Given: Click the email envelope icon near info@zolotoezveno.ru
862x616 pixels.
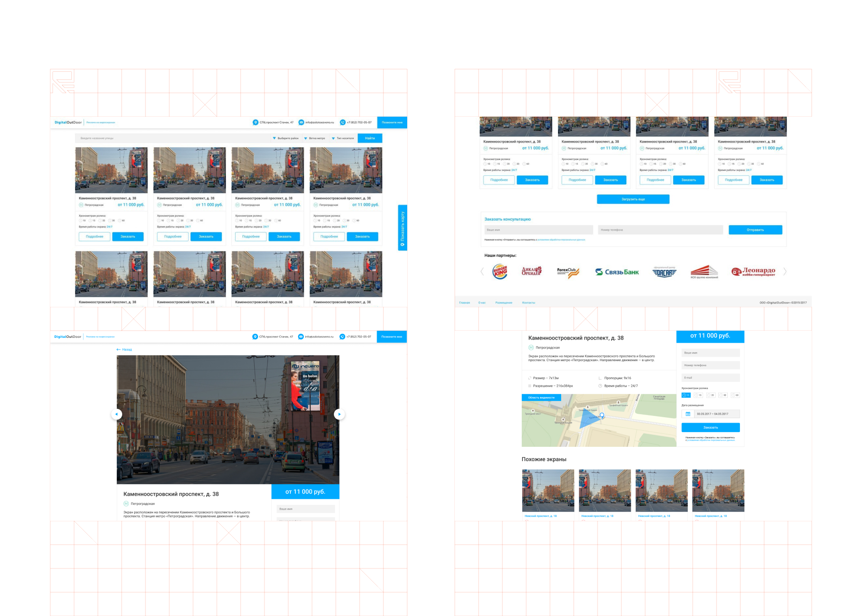Looking at the screenshot, I should pyautogui.click(x=301, y=122).
